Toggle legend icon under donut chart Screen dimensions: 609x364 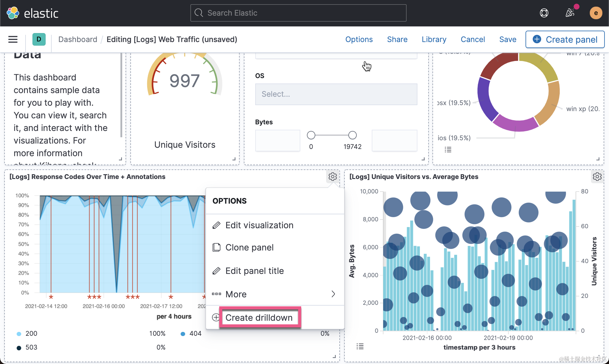(x=448, y=150)
